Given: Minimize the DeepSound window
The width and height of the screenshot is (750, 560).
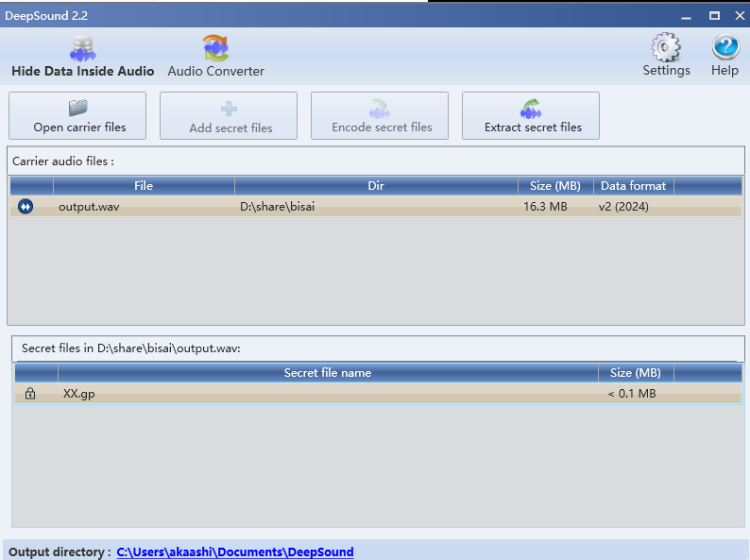Looking at the screenshot, I should tap(687, 16).
